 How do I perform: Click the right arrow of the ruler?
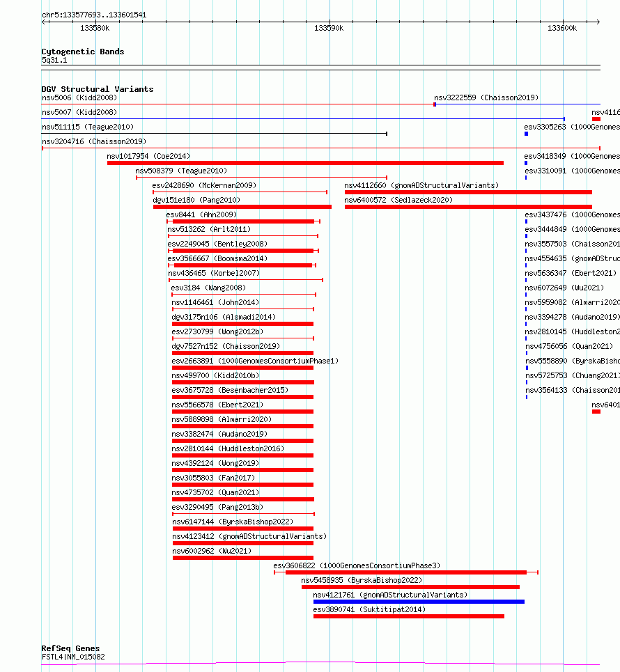coord(598,22)
